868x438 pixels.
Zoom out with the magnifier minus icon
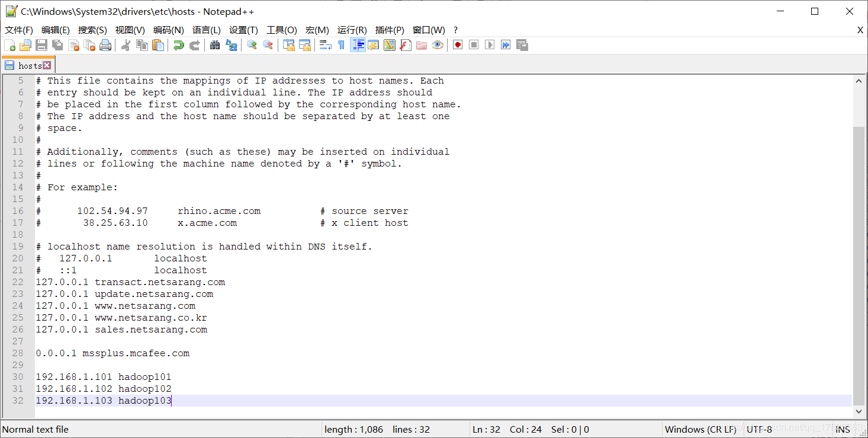click(268, 45)
